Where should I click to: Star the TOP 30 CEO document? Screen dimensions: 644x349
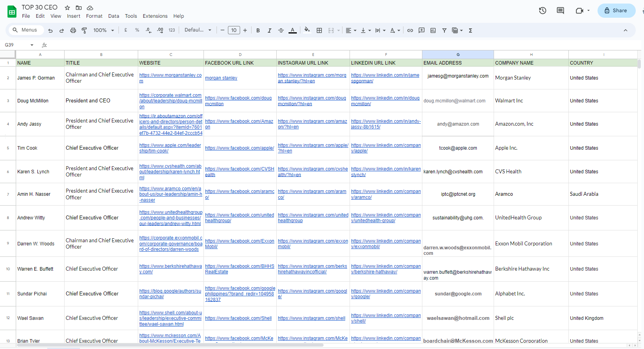tap(67, 7)
